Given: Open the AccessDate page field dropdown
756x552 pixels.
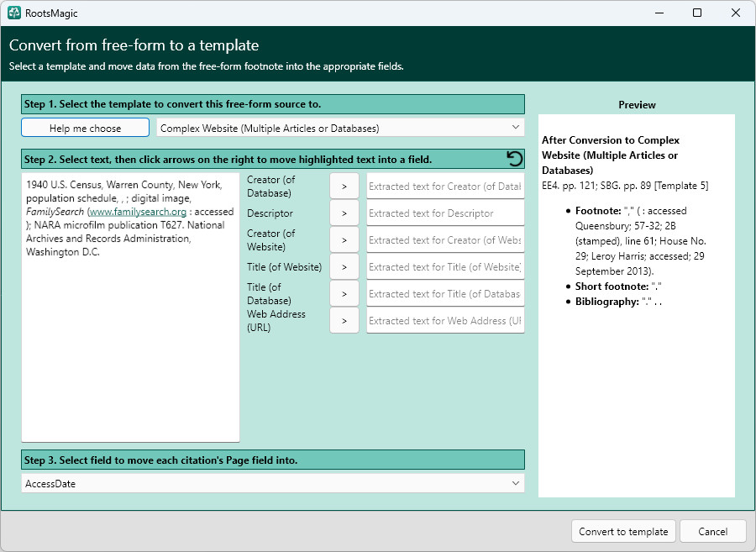Looking at the screenshot, I should tap(273, 484).
